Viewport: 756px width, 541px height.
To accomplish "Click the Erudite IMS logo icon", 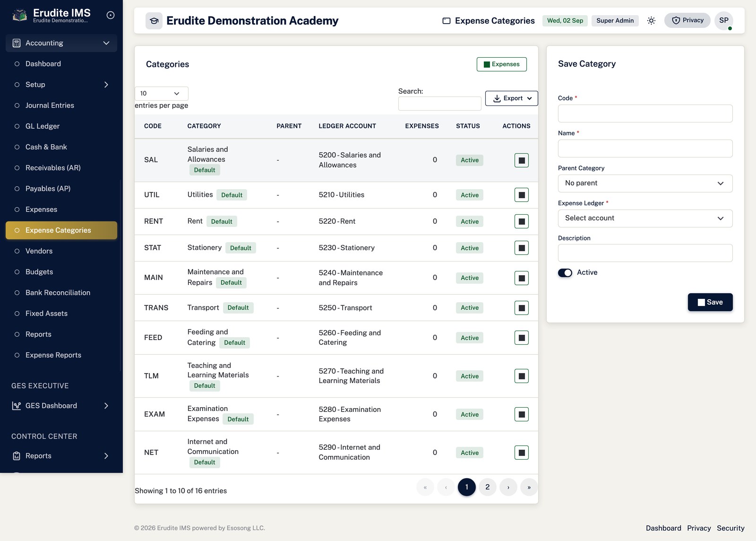I will [x=19, y=16].
